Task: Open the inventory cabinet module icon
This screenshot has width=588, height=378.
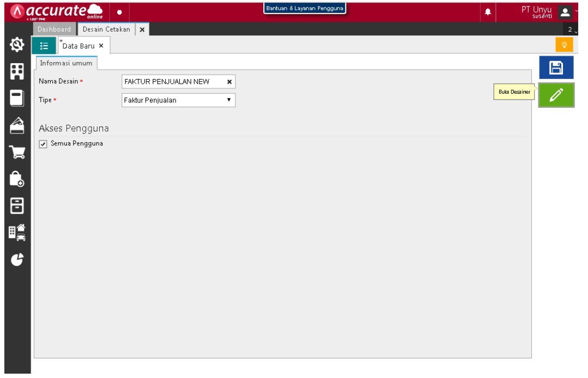Action: tap(17, 206)
